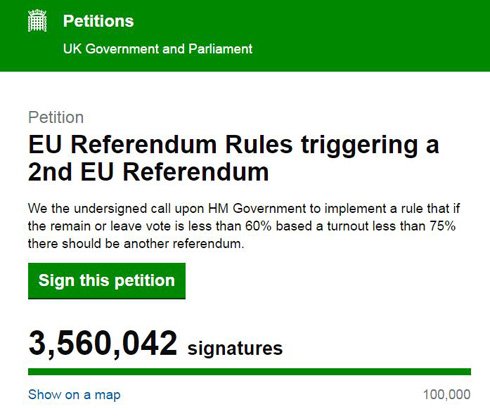Click 'We the undersigned' in the description
Viewport: 490px width, 416px height.
coord(88,209)
